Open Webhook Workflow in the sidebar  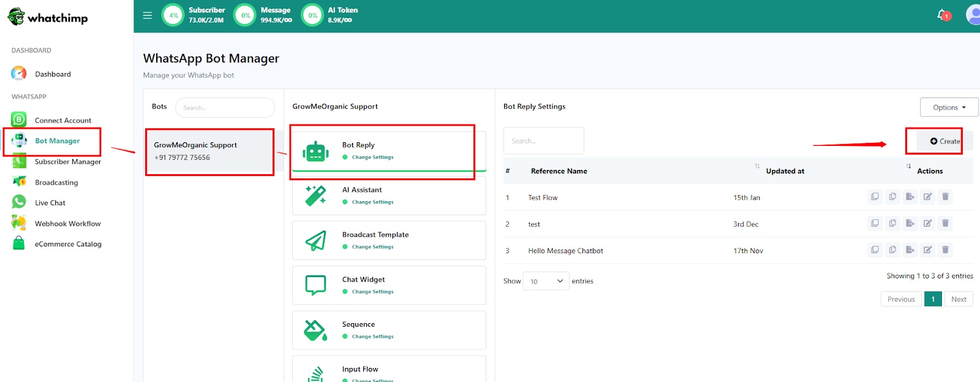(67, 224)
